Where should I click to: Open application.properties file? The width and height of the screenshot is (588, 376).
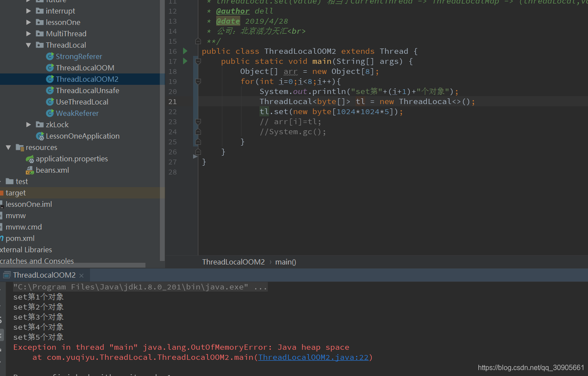point(72,159)
